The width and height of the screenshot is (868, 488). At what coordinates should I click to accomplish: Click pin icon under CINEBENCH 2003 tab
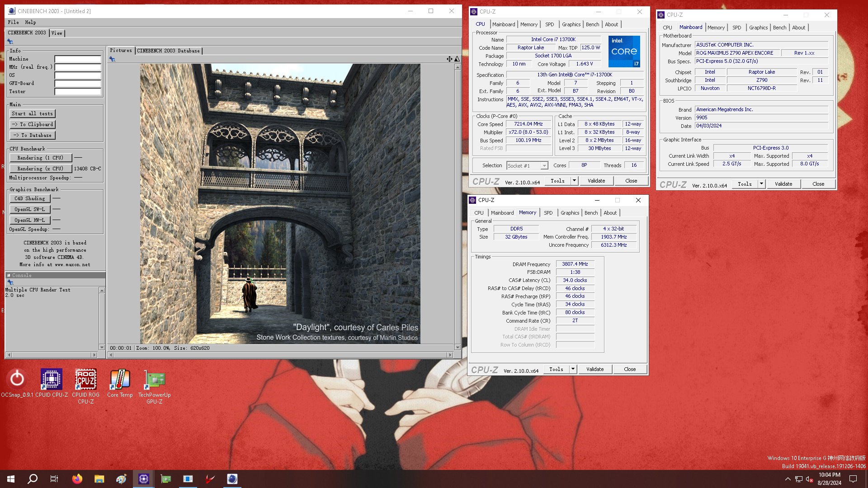click(10, 42)
